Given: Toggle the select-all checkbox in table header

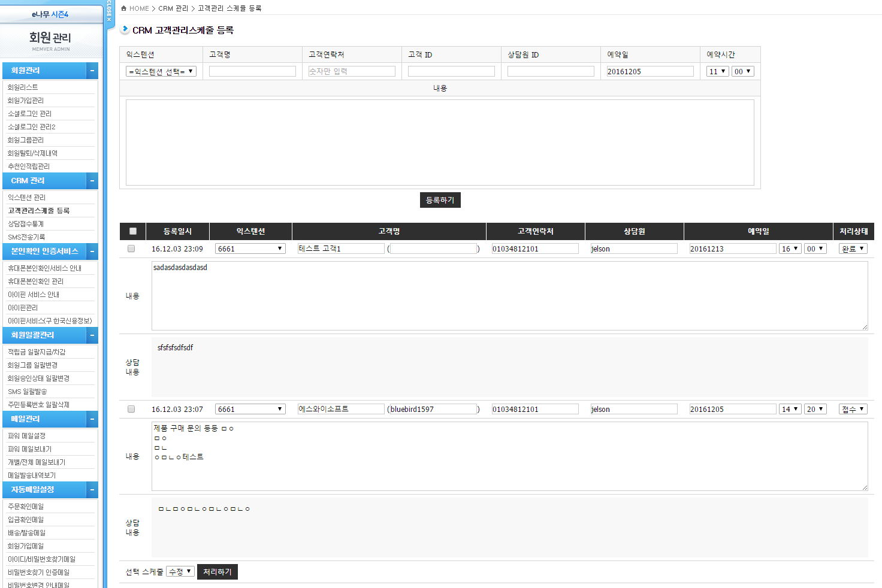Looking at the screenshot, I should pos(133,231).
